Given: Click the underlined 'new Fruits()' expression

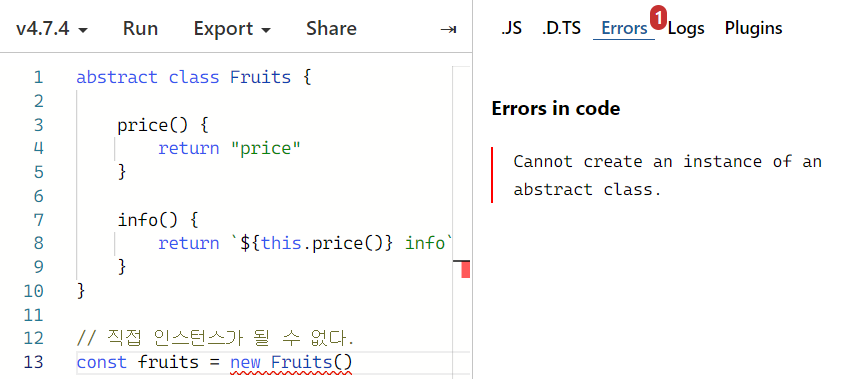Looking at the screenshot, I should coord(291,362).
